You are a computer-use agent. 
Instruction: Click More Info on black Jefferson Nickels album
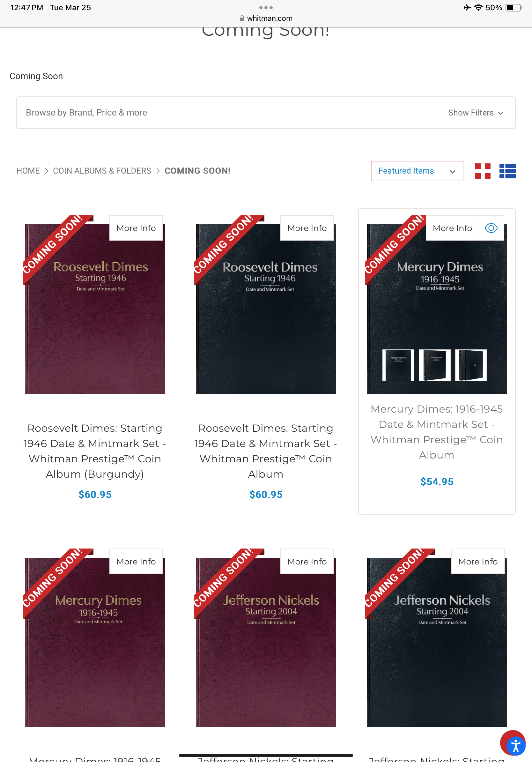coord(477,561)
